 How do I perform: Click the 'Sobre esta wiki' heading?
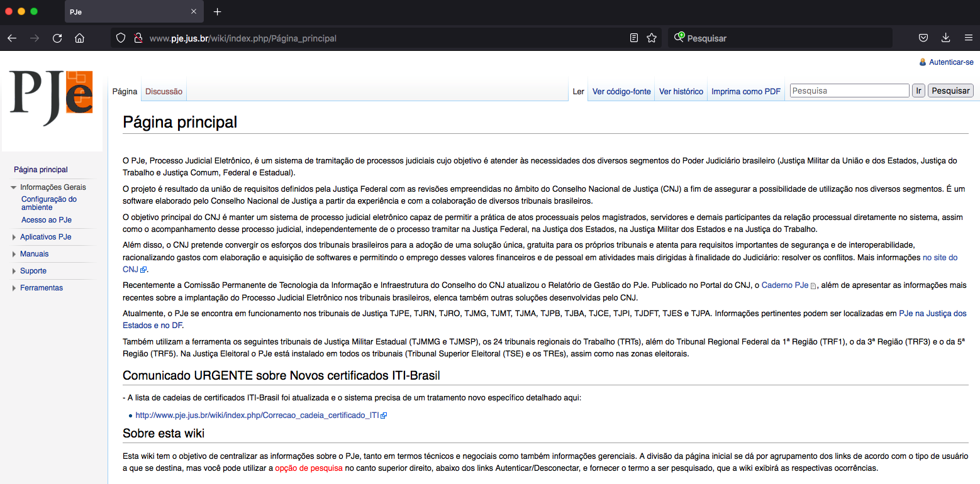click(164, 434)
